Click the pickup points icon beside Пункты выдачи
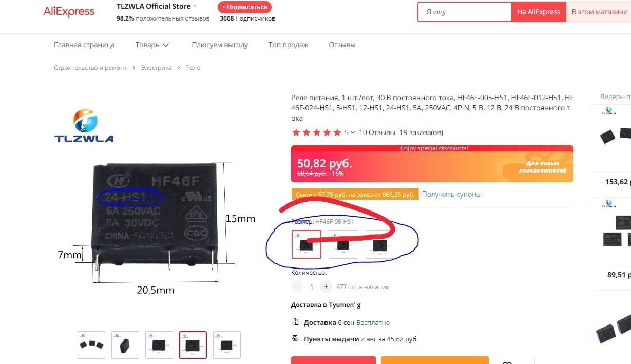This screenshot has height=364, width=631. click(295, 339)
